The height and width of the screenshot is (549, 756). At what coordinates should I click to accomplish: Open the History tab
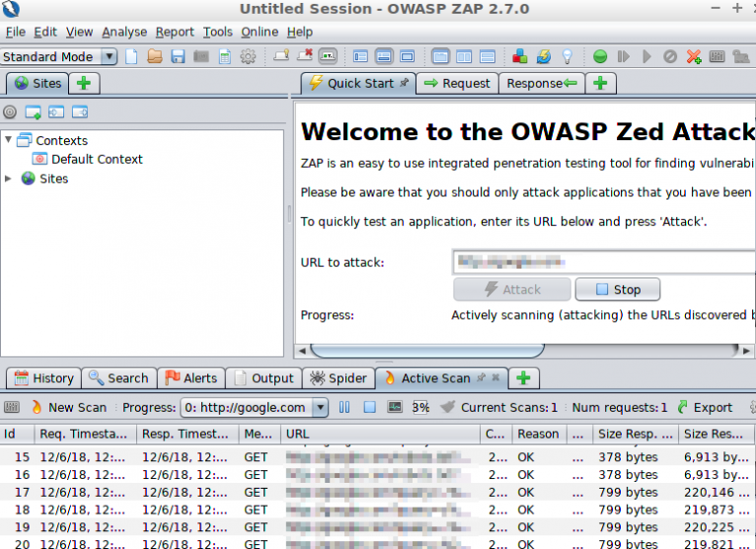(x=43, y=378)
